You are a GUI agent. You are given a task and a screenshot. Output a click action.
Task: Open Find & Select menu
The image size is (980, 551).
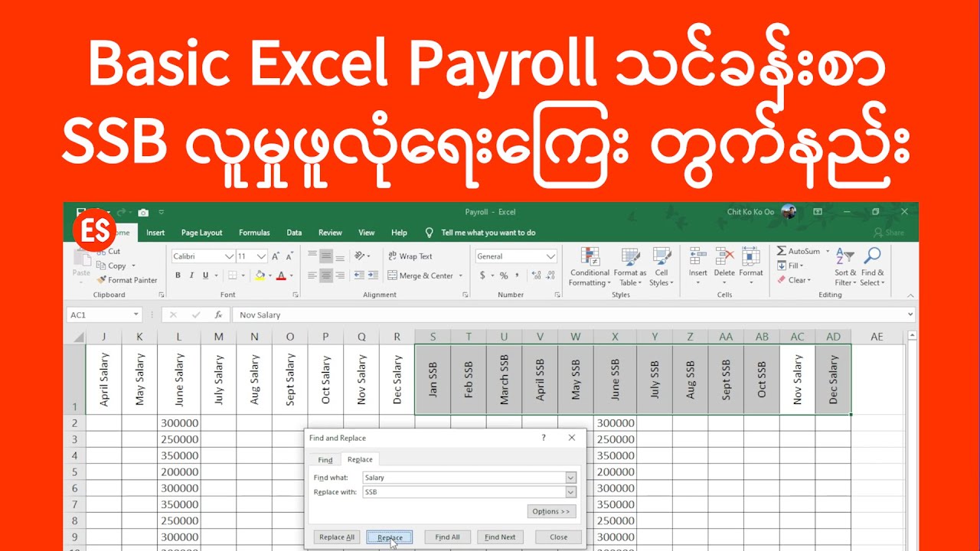873,267
